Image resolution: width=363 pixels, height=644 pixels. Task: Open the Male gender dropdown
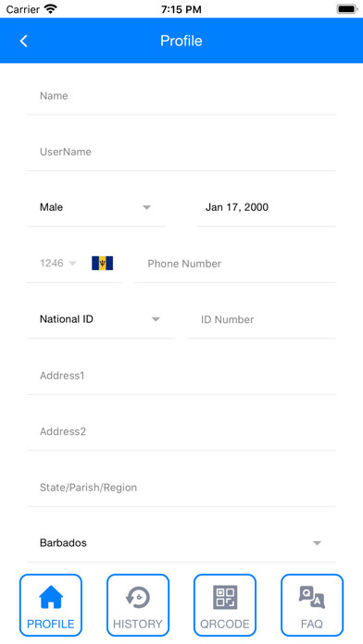pyautogui.click(x=96, y=207)
